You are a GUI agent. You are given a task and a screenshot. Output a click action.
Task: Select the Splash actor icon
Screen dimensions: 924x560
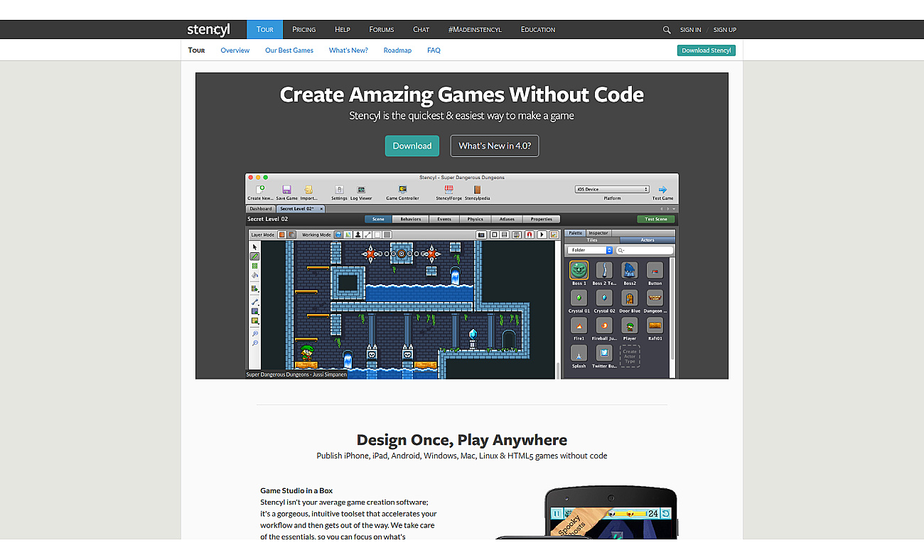(x=579, y=353)
